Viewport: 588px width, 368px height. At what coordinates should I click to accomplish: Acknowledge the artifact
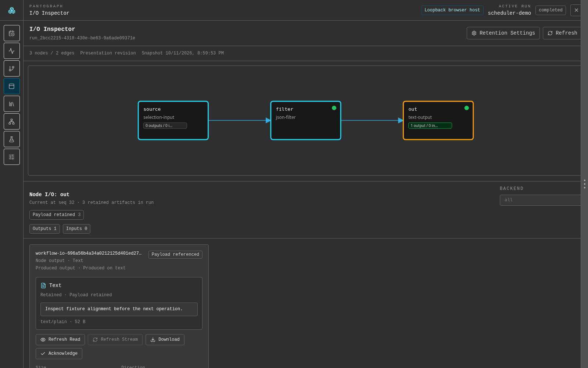pos(59,354)
